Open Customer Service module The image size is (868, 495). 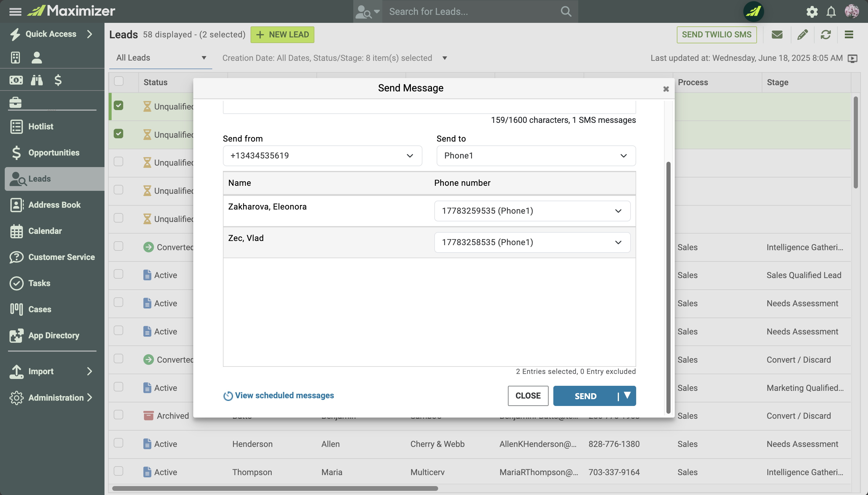tap(53, 257)
